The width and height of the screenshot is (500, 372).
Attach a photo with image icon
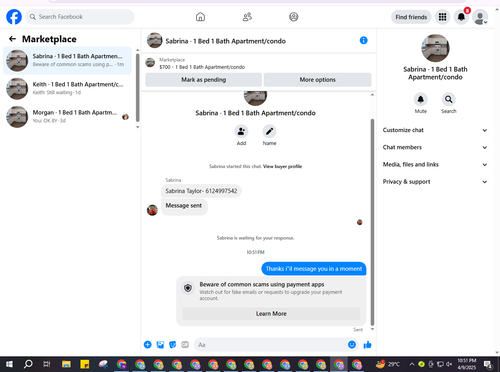(x=160, y=345)
